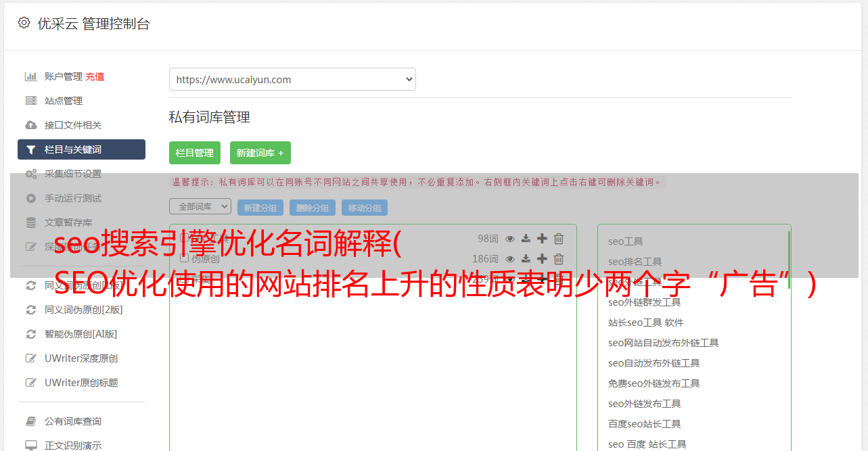
Task: Open 公有词库查询 in the sidebar
Action: coord(73,421)
